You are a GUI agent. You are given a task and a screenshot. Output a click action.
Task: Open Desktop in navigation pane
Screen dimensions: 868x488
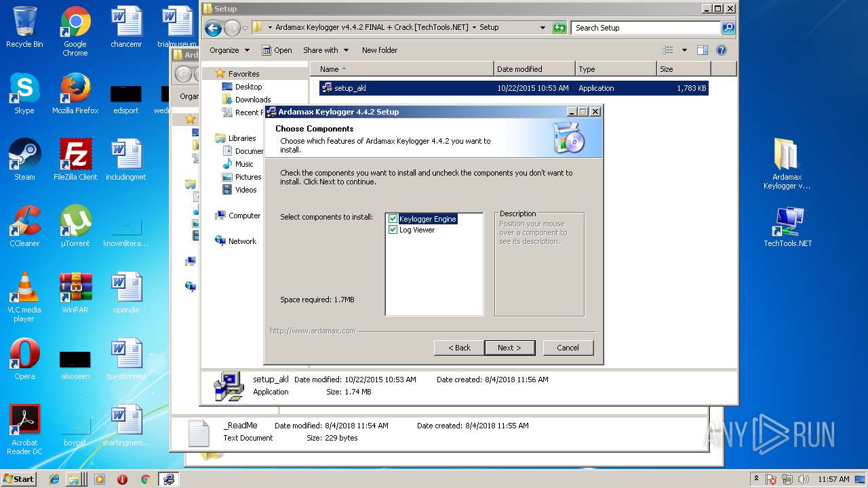(248, 87)
